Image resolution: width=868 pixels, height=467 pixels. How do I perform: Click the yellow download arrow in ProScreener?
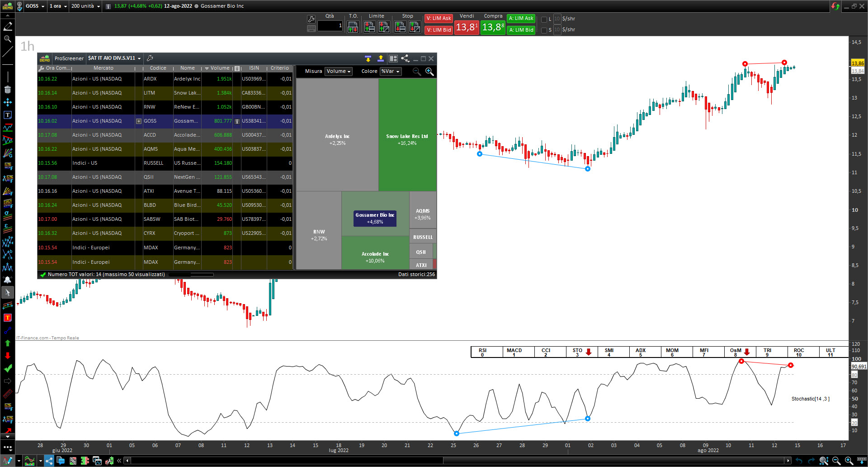click(x=368, y=58)
